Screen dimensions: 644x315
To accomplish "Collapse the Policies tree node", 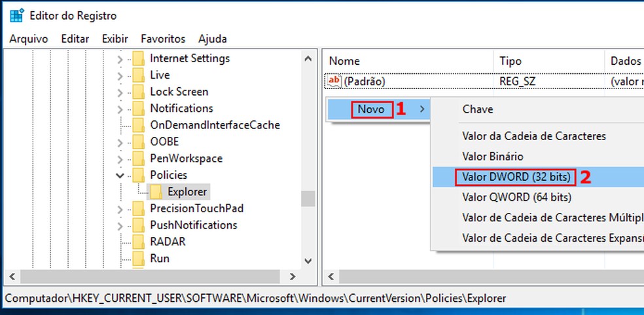I will tap(120, 175).
